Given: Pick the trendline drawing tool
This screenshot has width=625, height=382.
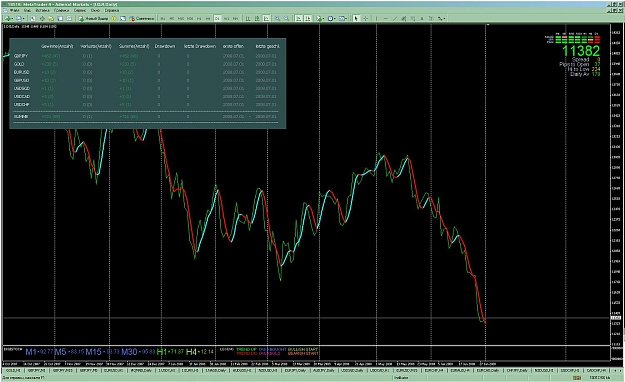Looking at the screenshot, I should (x=395, y=18).
